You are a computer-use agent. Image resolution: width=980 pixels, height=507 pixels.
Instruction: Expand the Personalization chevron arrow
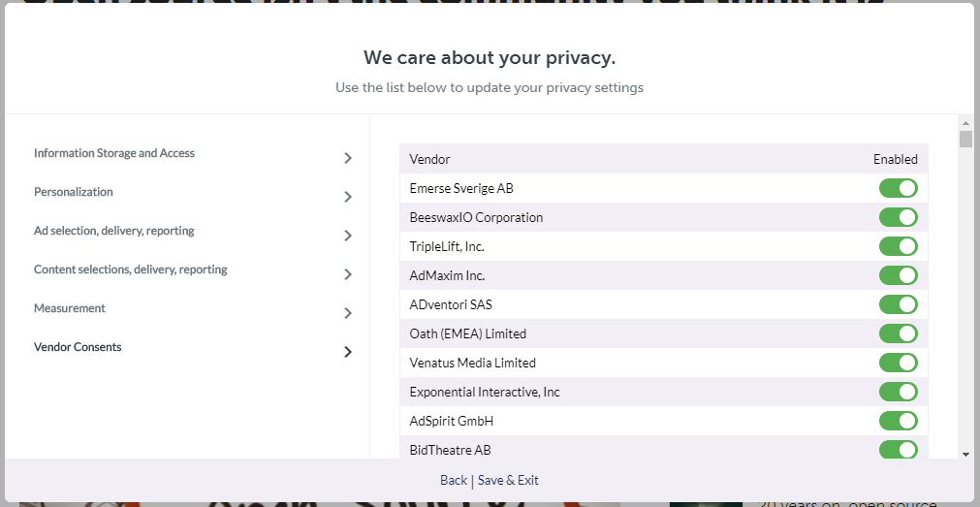point(348,197)
